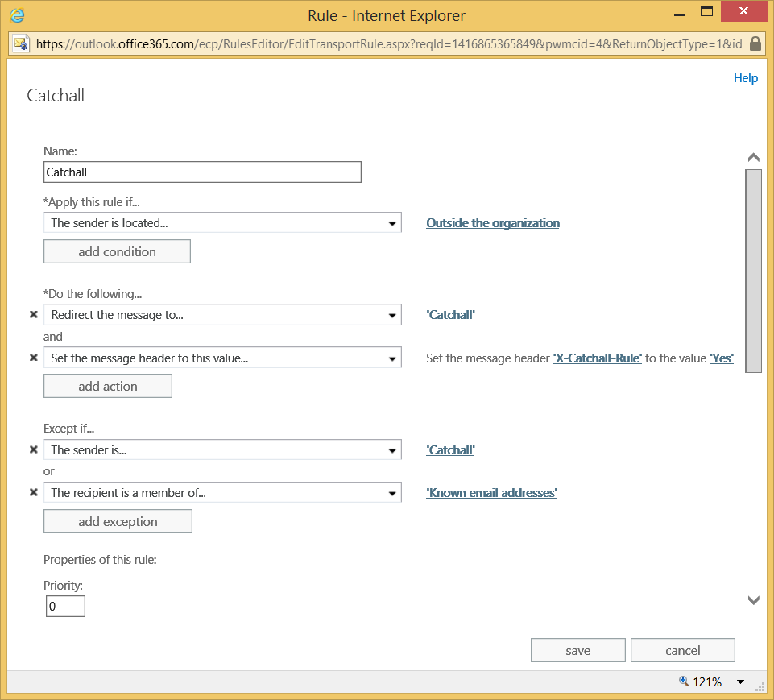The image size is (774, 700).
Task: Click inside the Priority input field
Action: coord(64,606)
